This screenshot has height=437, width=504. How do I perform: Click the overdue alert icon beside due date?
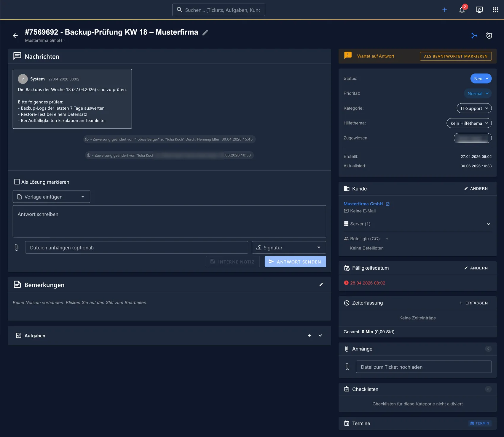pyautogui.click(x=346, y=283)
